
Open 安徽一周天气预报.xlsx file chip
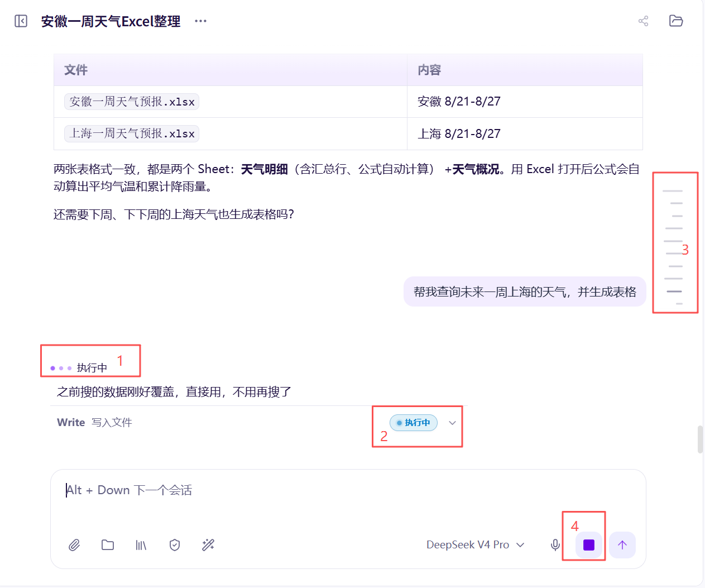point(132,102)
